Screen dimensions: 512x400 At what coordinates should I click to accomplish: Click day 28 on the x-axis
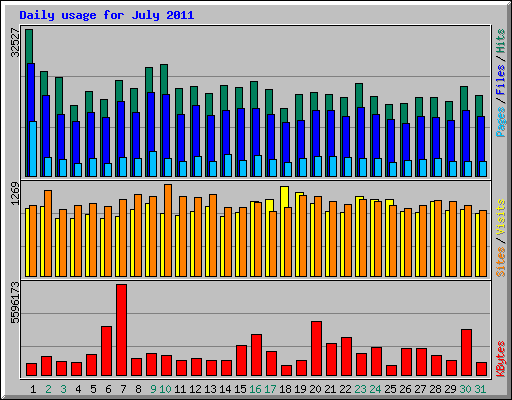pos(435,389)
